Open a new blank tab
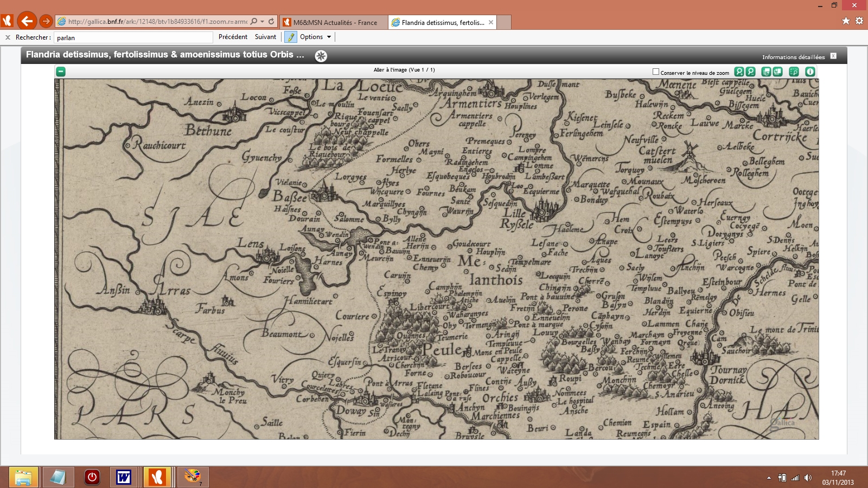Screen dimensions: 868x488 504,22
